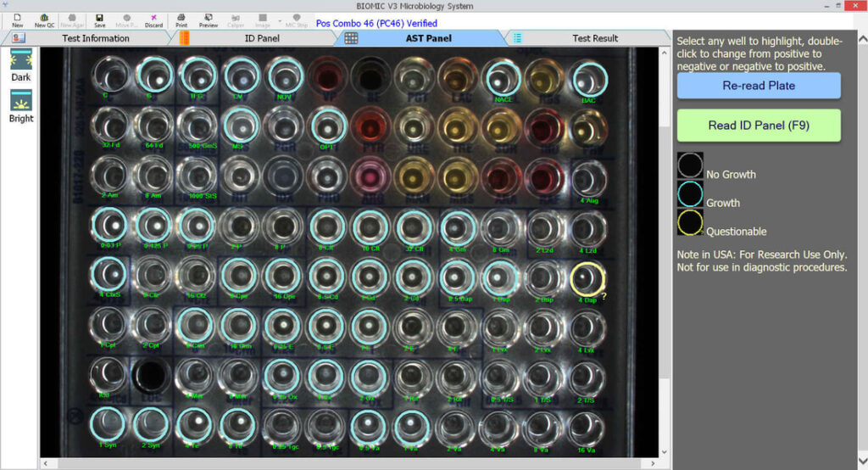Click the Caliper toolbar icon

236,20
